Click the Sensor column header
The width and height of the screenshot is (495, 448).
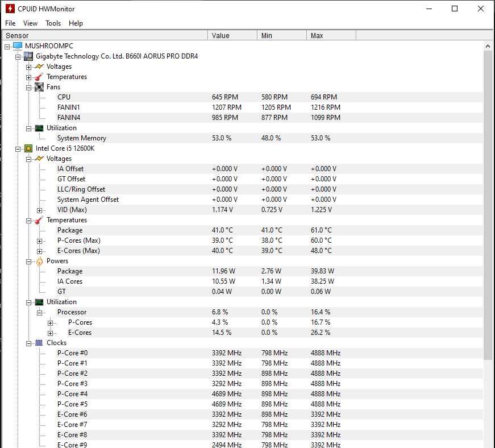105,35
